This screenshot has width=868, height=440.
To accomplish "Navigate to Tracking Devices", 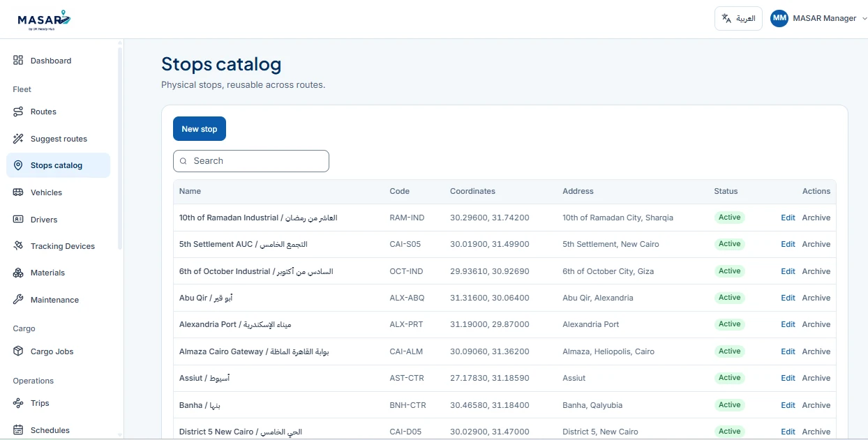I will 58,246.
